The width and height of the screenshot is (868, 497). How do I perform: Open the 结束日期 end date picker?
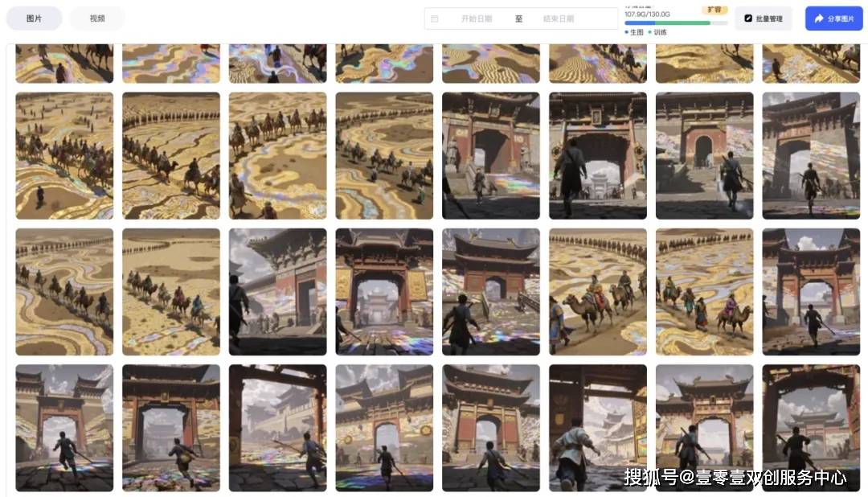(x=558, y=18)
